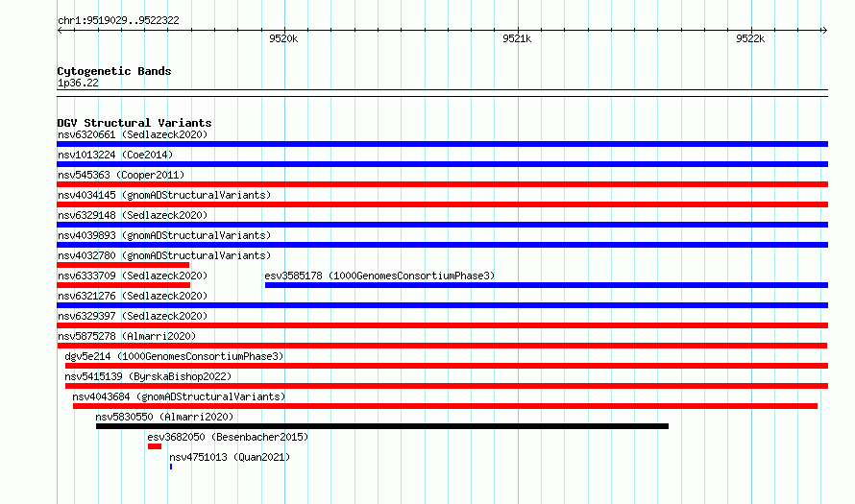
Task: Click the nsv6320661 (Sedlazeck2020) label
Action: point(133,134)
